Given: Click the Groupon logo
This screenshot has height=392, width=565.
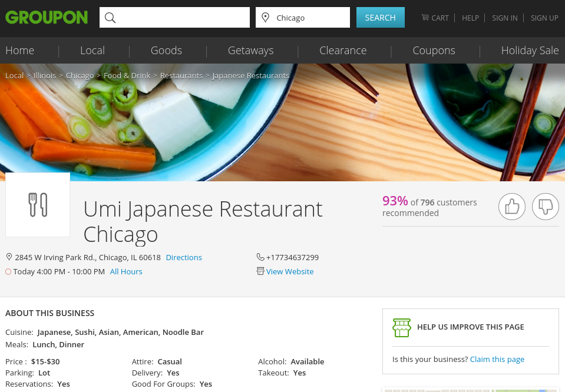Looking at the screenshot, I should [x=47, y=17].
